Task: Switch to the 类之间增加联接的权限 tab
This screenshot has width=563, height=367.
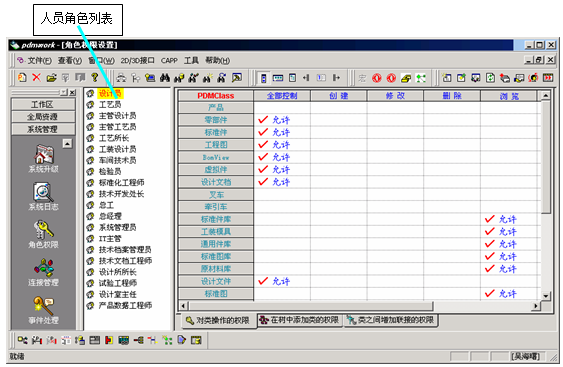Action: pos(391,320)
